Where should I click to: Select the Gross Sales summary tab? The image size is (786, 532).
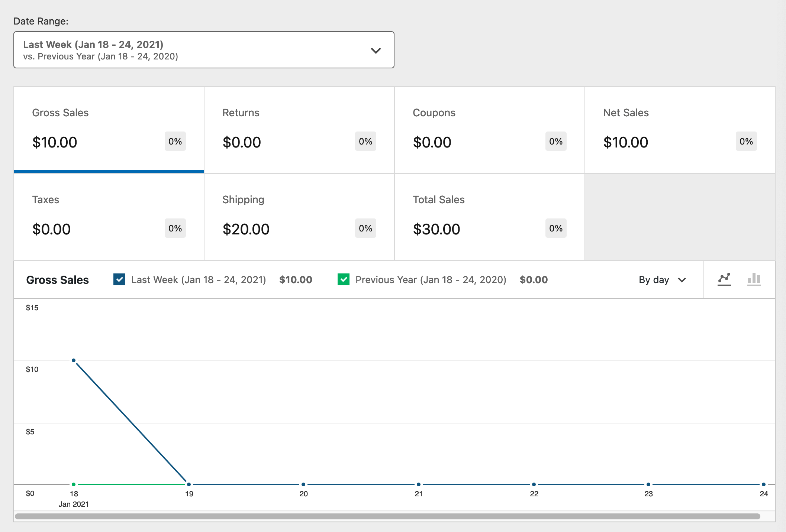(x=109, y=130)
